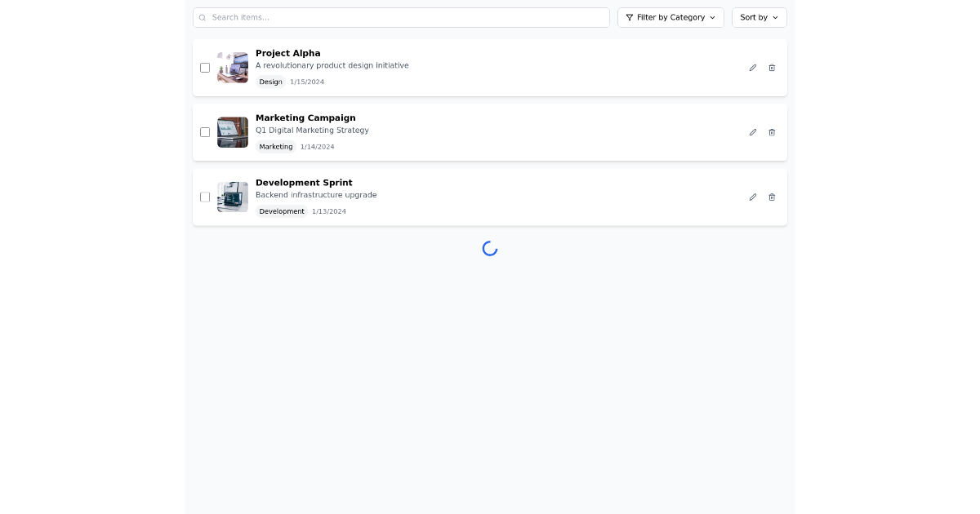Edit the Project Alpha item
Viewport: 980px width, 514px height.
tap(752, 68)
